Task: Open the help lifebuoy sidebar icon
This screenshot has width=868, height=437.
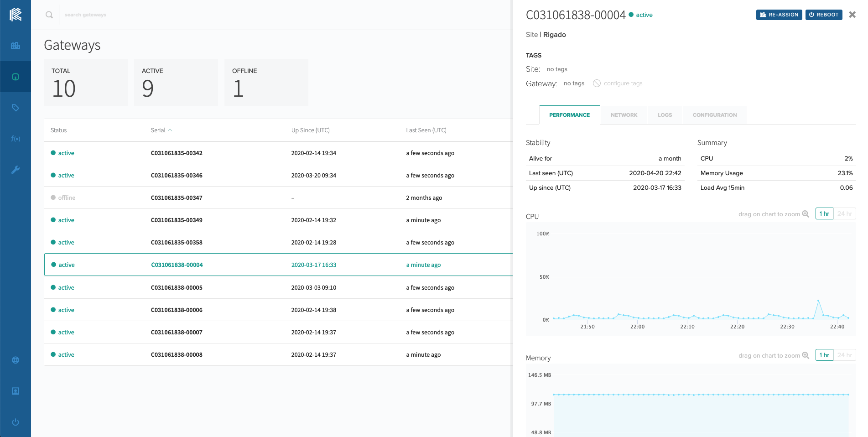Action: (16, 360)
